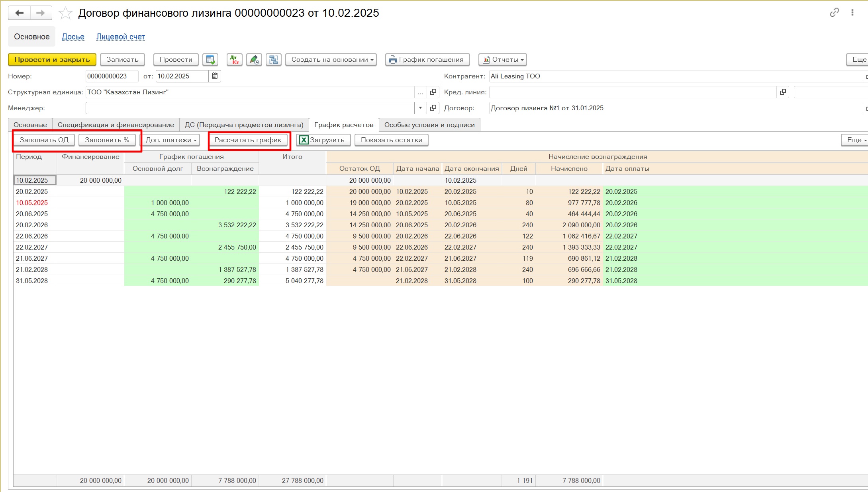This screenshot has height=492, width=868.
Task: Click Начислено cell 977 777,78
Action: tap(569, 203)
